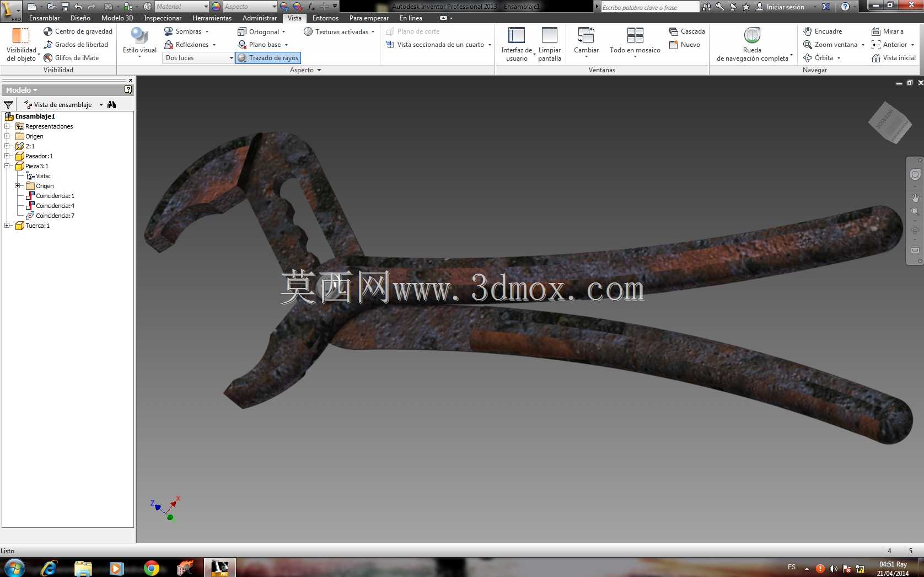The width and height of the screenshot is (924, 577).
Task: Click the Inventor PRO application menu button
Action: 11,10
